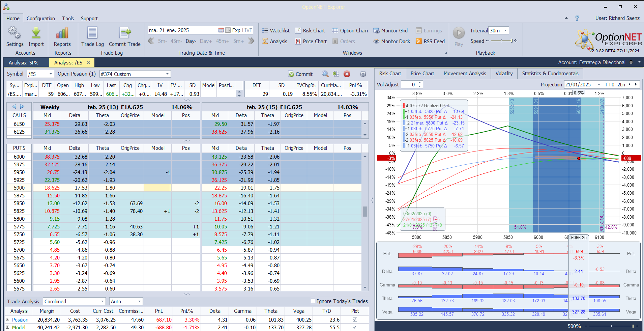Switch to the Analysis: SPX tab
Viewport: 644px width, 331px height.
coord(23,63)
